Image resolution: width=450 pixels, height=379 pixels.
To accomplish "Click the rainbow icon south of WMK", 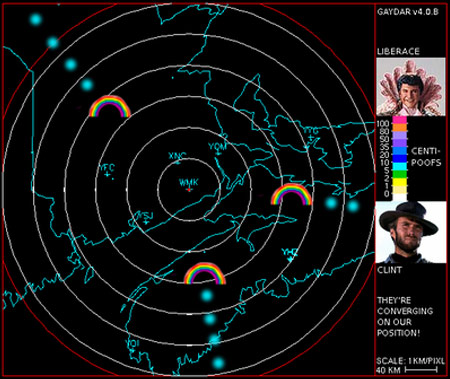I will pos(205,273).
